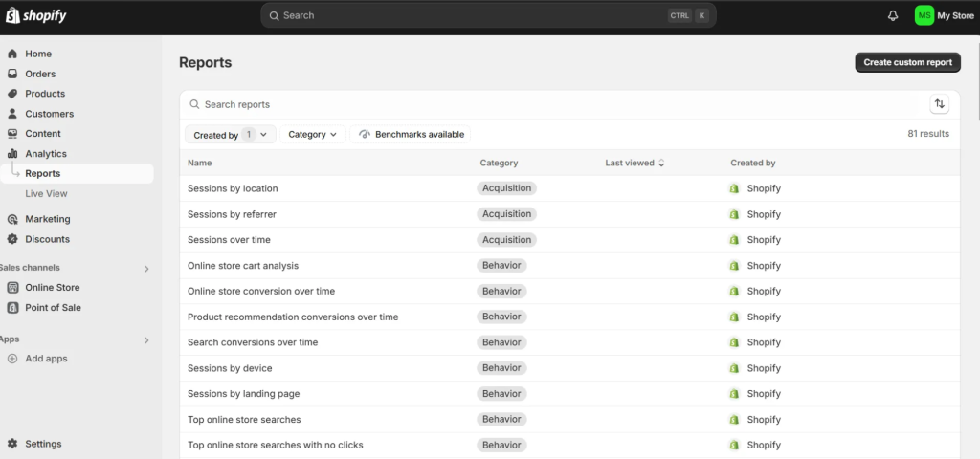980x459 pixels.
Task: Sort by the Last viewed column
Action: click(635, 163)
